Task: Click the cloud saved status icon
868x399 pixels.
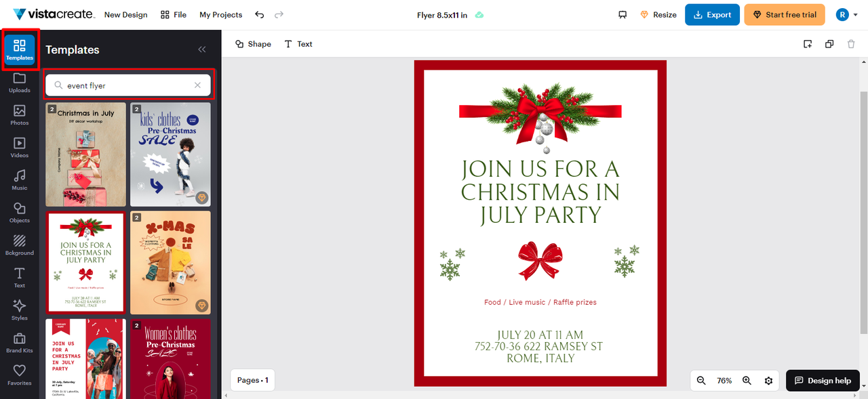Action: 479,15
